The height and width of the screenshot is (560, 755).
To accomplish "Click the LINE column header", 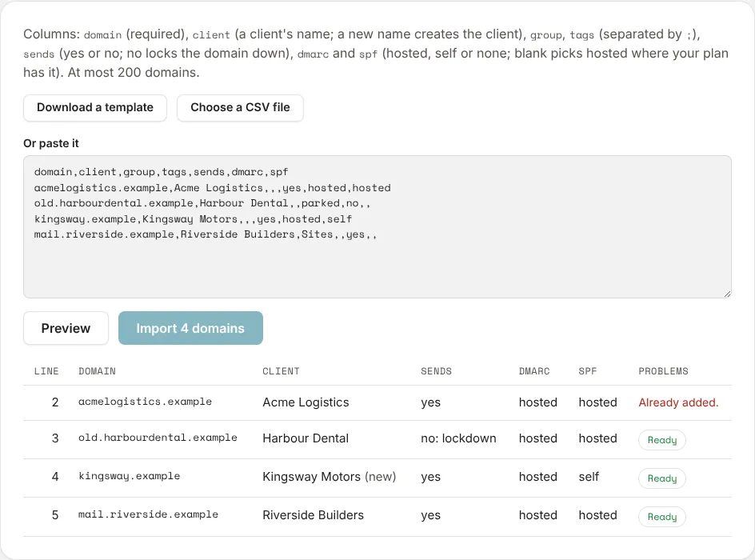I will coord(46,371).
